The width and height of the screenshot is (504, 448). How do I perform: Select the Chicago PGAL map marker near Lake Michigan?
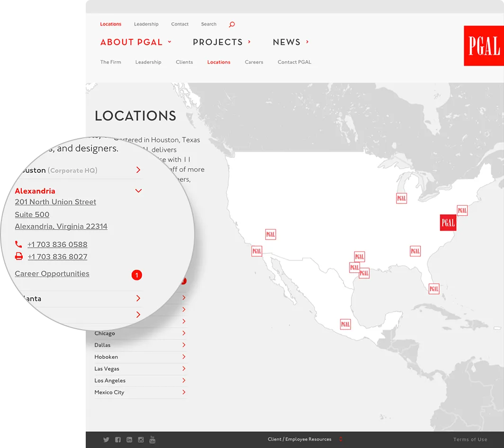pyautogui.click(x=402, y=198)
